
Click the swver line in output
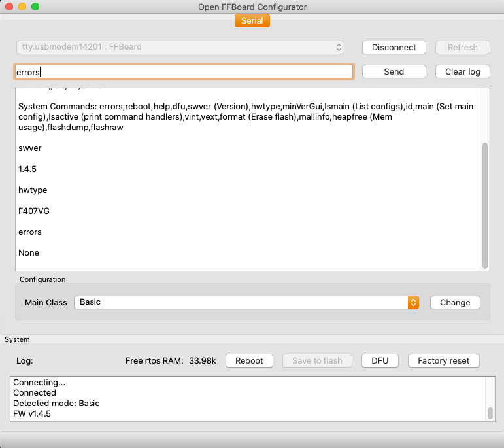tap(30, 148)
